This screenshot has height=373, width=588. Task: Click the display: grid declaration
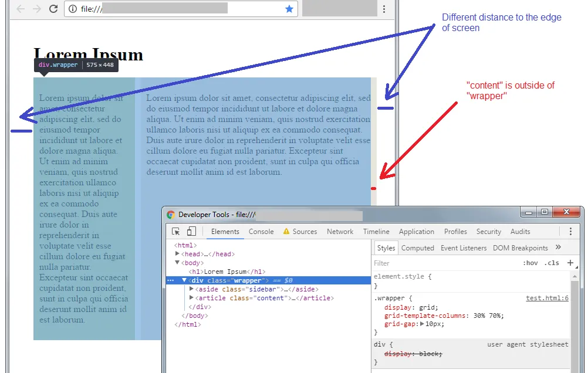point(411,307)
